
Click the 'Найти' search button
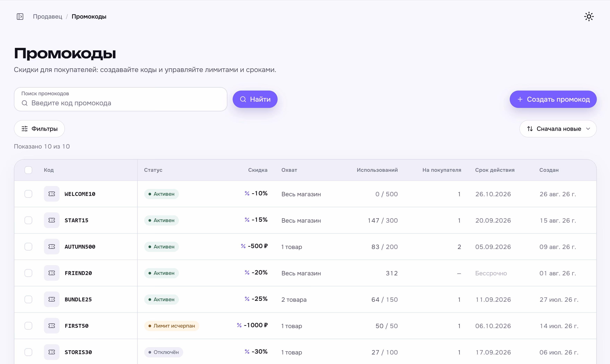pyautogui.click(x=255, y=99)
